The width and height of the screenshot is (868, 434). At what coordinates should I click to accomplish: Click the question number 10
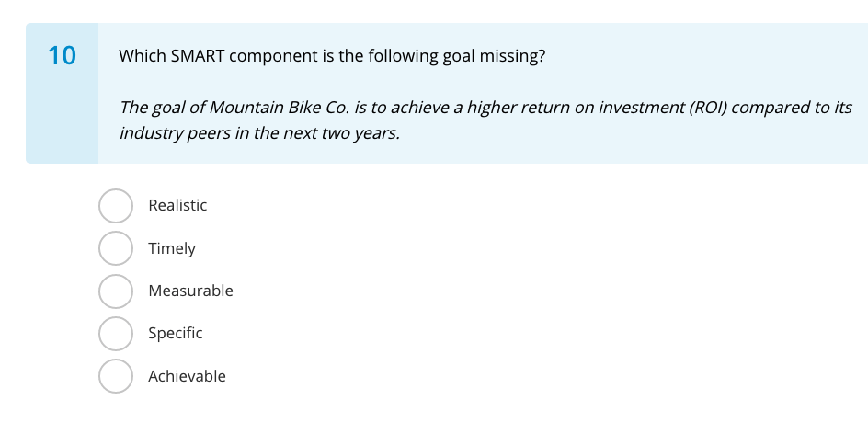pos(62,56)
